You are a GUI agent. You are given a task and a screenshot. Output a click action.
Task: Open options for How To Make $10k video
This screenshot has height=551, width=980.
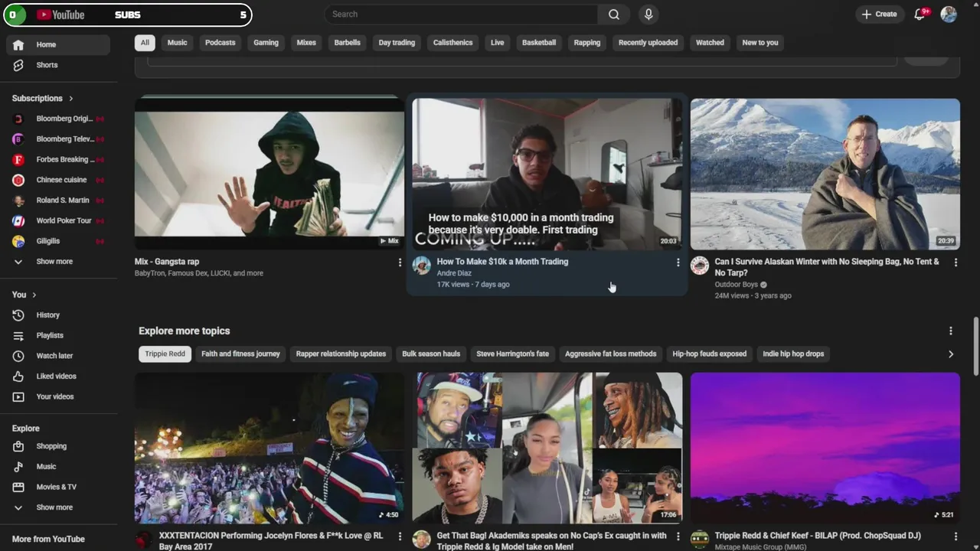tap(678, 262)
